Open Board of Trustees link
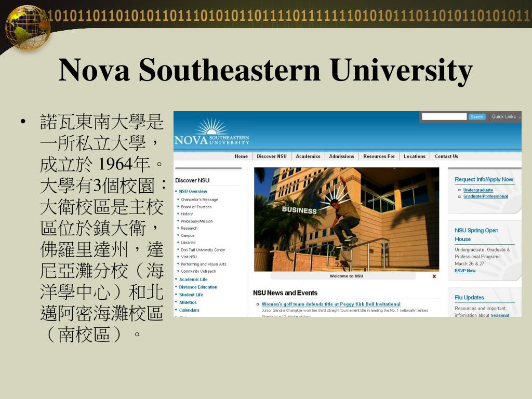Image resolution: width=532 pixels, height=399 pixels. tap(196, 207)
